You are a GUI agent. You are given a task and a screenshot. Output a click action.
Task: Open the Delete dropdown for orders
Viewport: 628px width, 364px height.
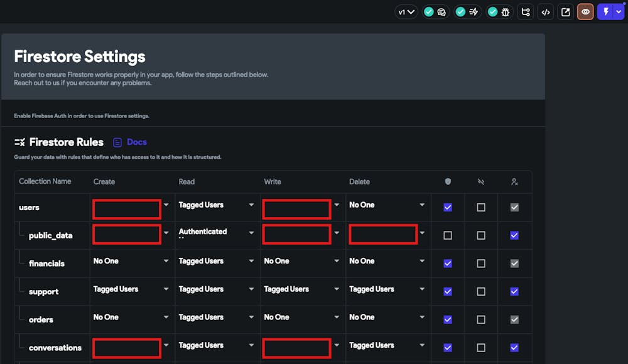pyautogui.click(x=387, y=317)
